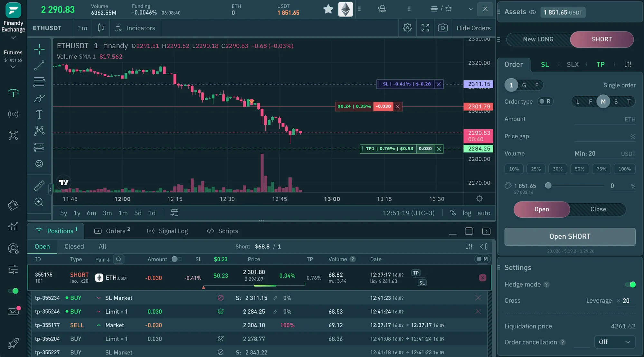Take a chart screenshot with camera icon
The width and height of the screenshot is (644, 357).
click(443, 28)
